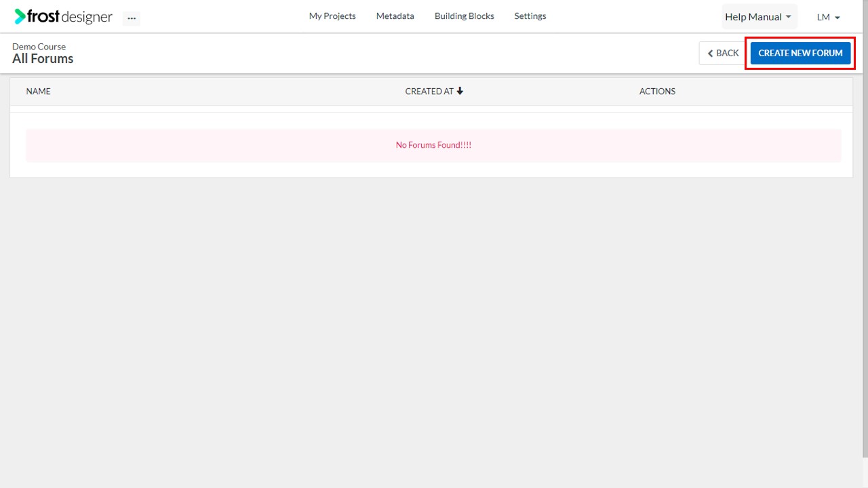Image resolution: width=868 pixels, height=488 pixels.
Task: Click the All Forums page title
Action: pos(43,59)
